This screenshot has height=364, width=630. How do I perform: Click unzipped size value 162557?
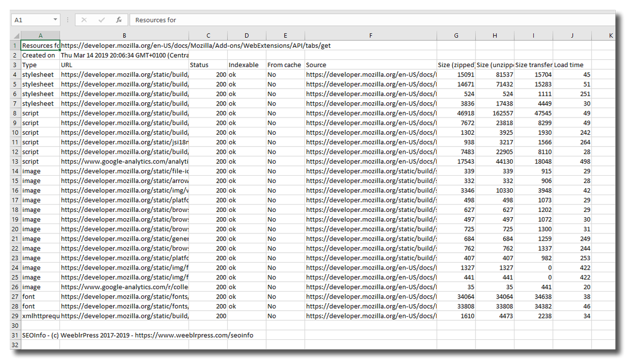point(495,113)
